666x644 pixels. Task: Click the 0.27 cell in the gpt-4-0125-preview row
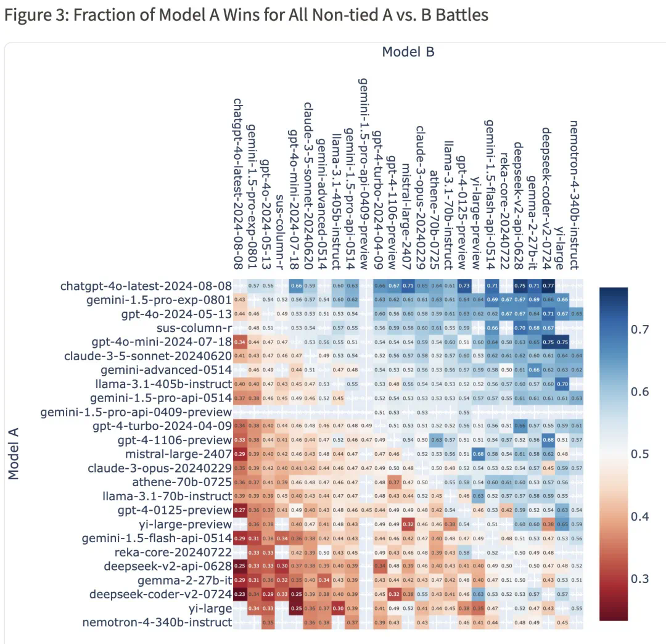pos(239,511)
